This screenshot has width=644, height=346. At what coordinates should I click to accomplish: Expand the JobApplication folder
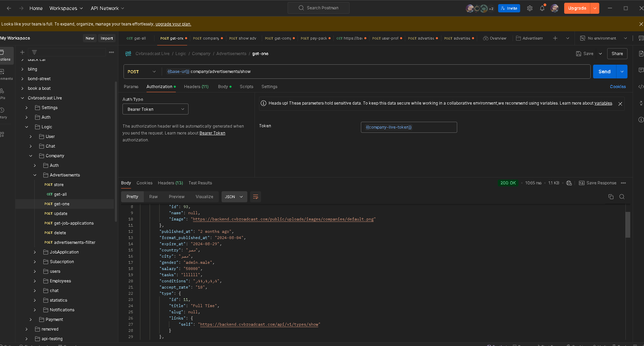(35, 252)
